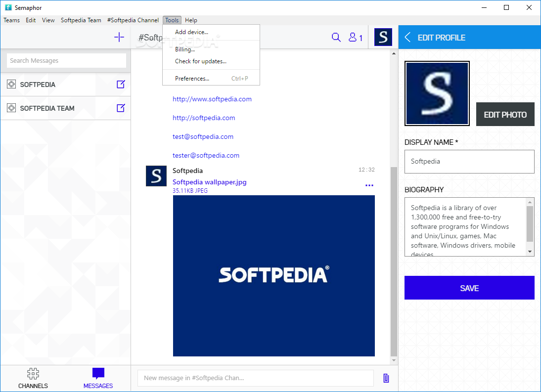
Task: Click the EDIT PHOTO button
Action: pos(505,115)
